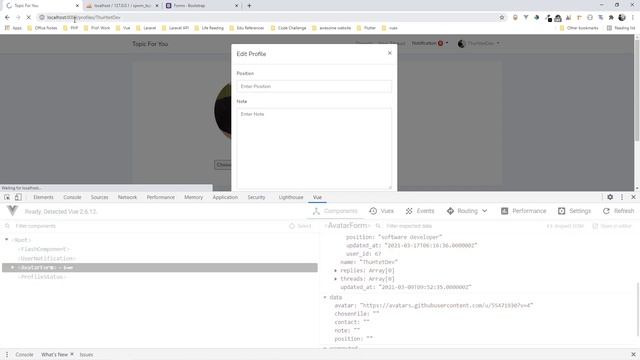
Task: Stop loading the page
Action: click(29, 18)
